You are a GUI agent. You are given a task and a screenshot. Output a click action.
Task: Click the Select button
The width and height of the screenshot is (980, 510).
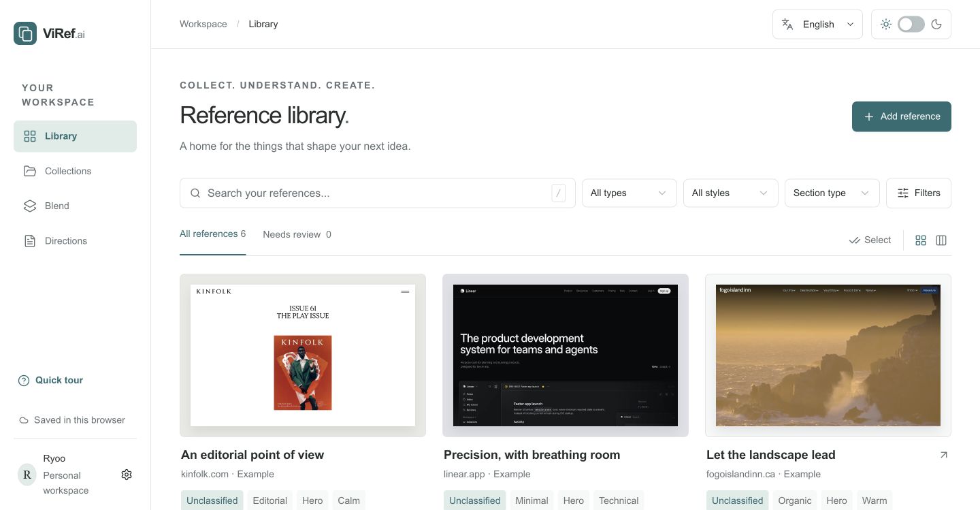[870, 240]
